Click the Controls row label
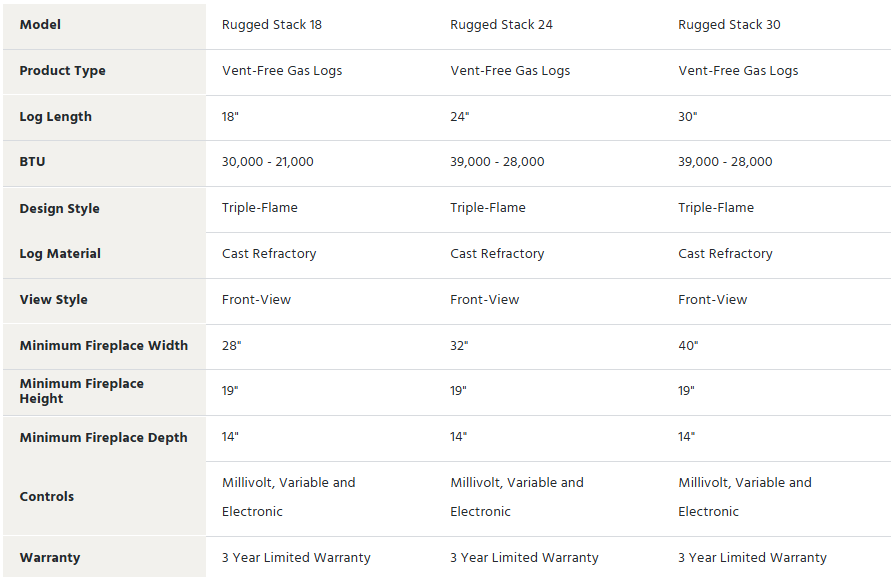 point(47,497)
